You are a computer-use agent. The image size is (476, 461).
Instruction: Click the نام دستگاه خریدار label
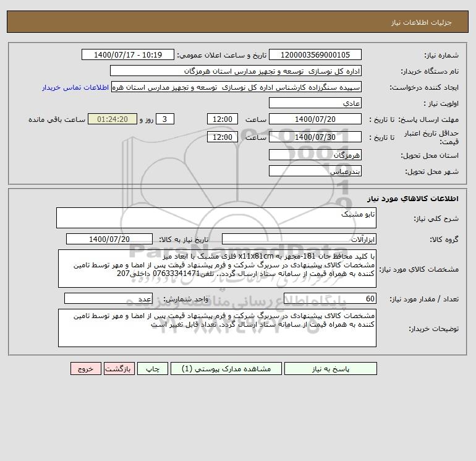pyautogui.click(x=430, y=71)
